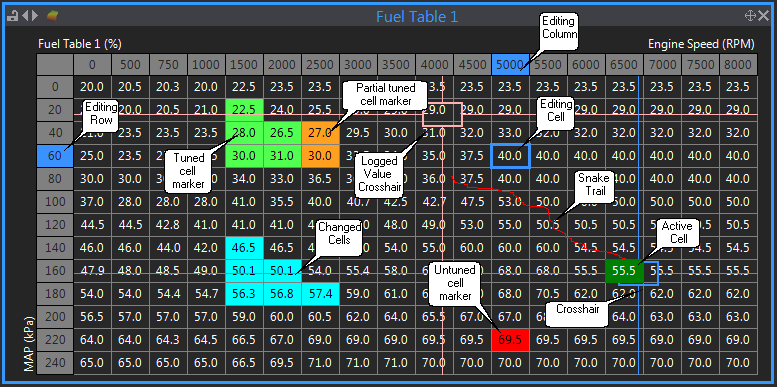Select the 220 kPa row header
The height and width of the screenshot is (387, 777).
tap(55, 339)
